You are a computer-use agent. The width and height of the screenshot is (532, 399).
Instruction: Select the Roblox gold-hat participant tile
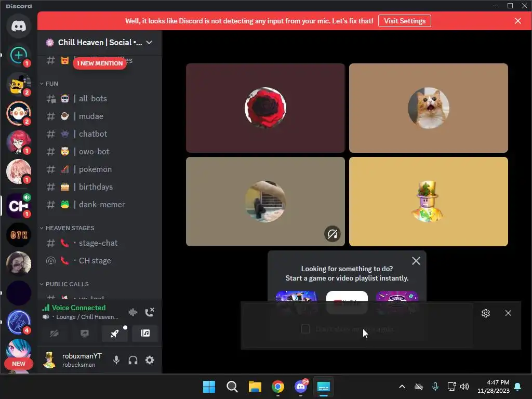[429, 202]
